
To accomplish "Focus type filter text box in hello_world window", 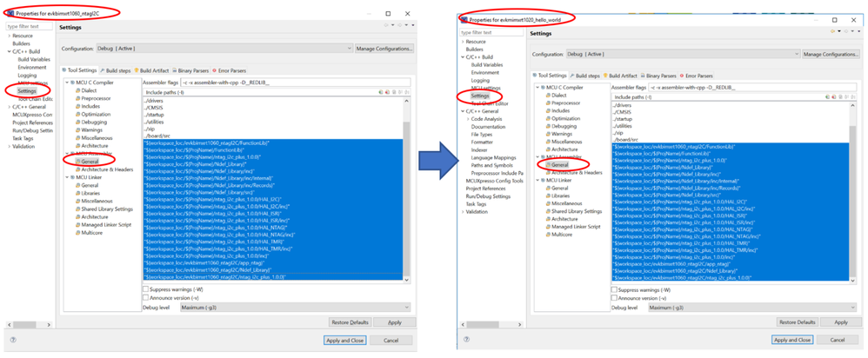I will click(491, 33).
